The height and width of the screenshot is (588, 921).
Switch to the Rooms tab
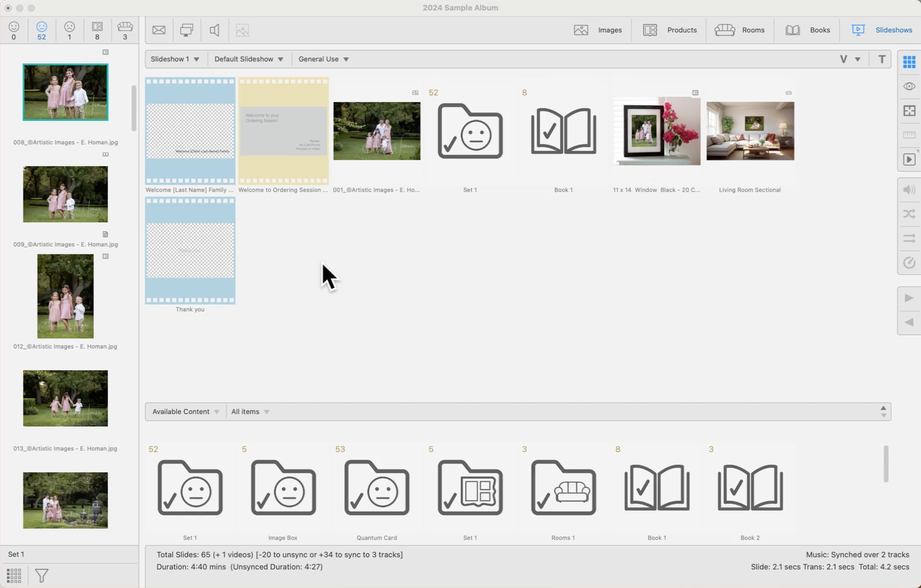pos(739,30)
